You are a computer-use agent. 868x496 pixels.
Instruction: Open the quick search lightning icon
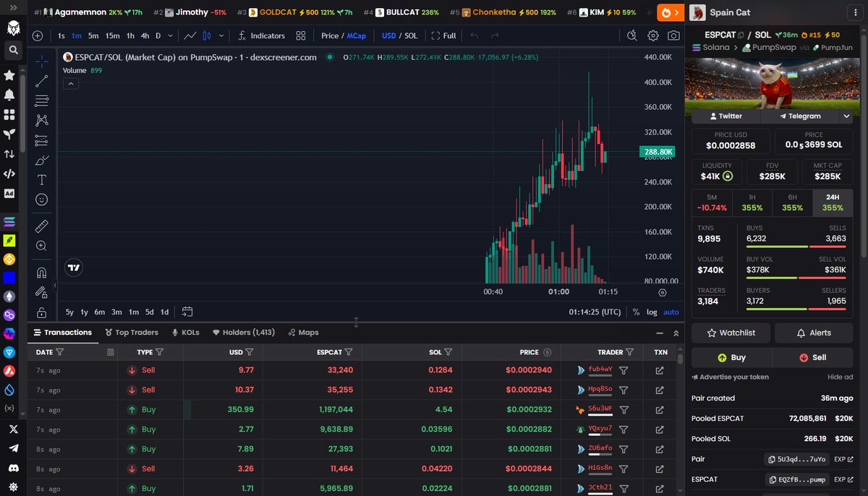pyautogui.click(x=632, y=35)
